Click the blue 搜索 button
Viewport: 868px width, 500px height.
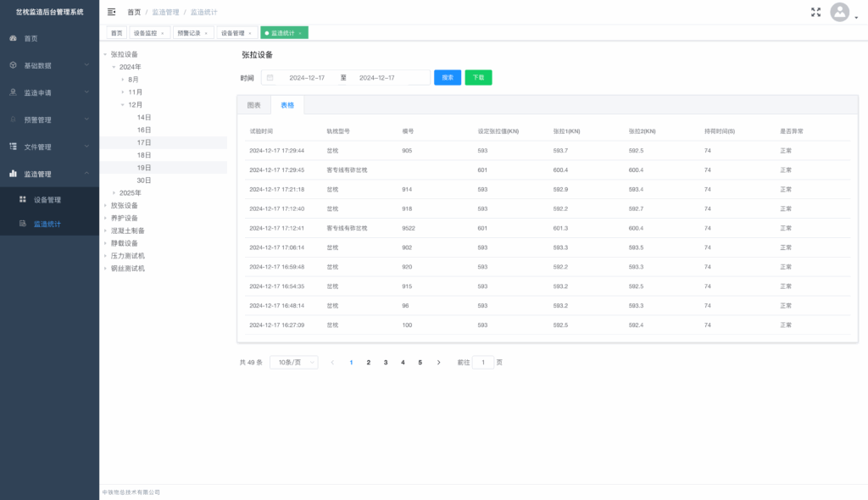448,77
